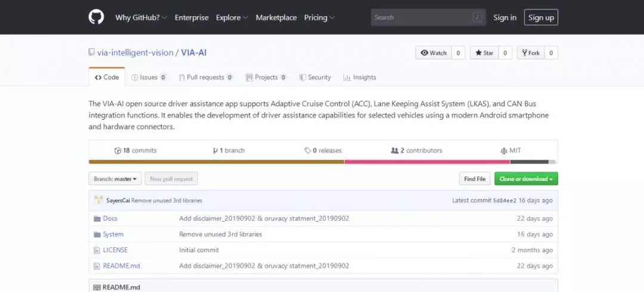Click '16 days ago' on System row
The image size is (644, 292).
point(535,234)
